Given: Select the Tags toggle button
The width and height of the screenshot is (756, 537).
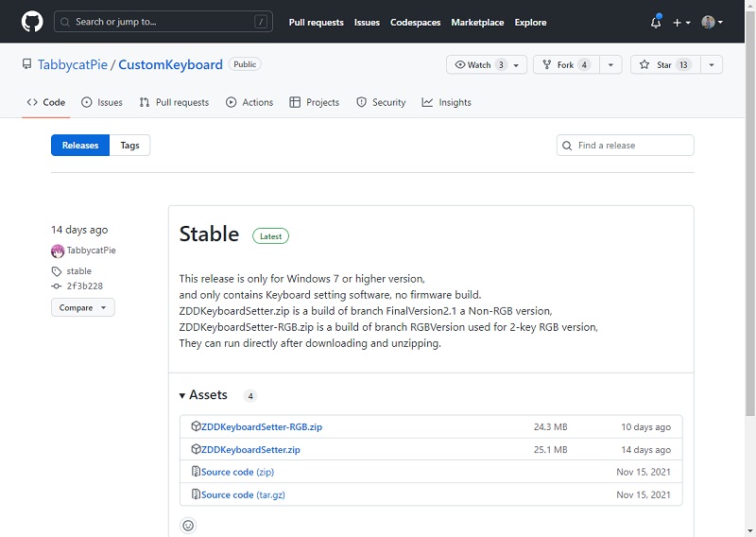Looking at the screenshot, I should coord(129,146).
